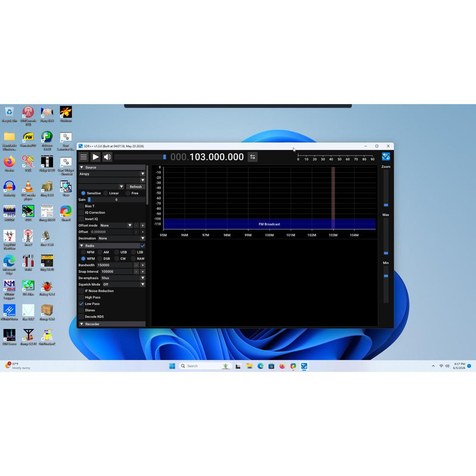This screenshot has height=476, width=476.
Task: Open the Squelch Mode dropdown
Action: [124, 284]
